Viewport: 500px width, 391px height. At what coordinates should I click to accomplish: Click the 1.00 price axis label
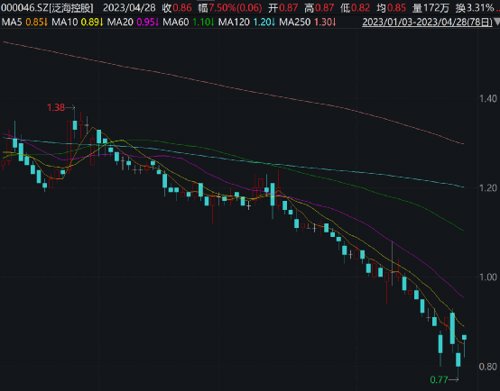point(488,277)
